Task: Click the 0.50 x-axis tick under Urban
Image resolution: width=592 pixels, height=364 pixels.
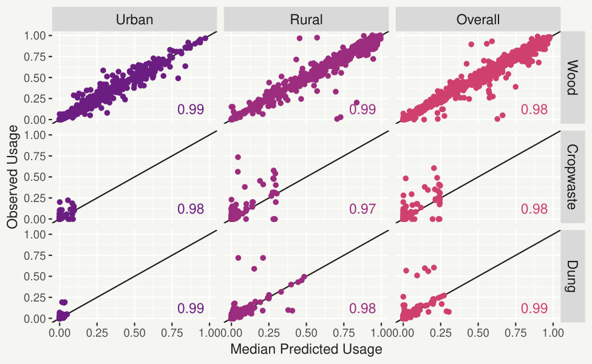Action: click(x=134, y=332)
